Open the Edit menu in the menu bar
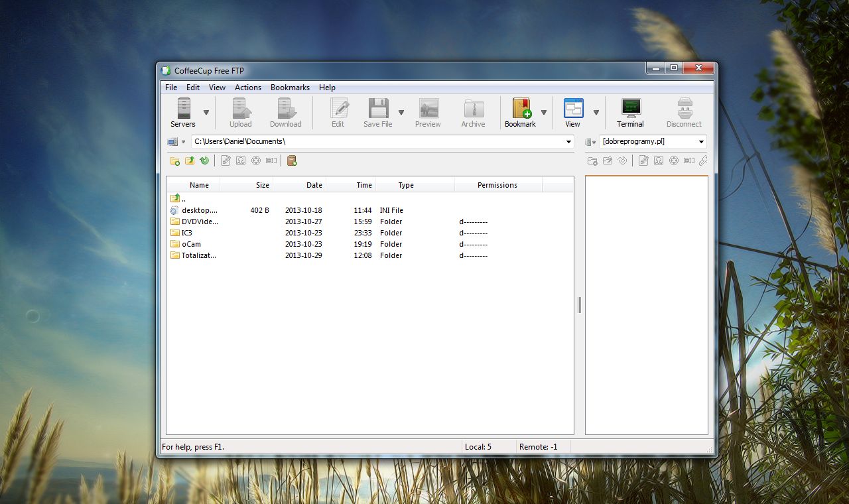The image size is (849, 504). (x=193, y=88)
